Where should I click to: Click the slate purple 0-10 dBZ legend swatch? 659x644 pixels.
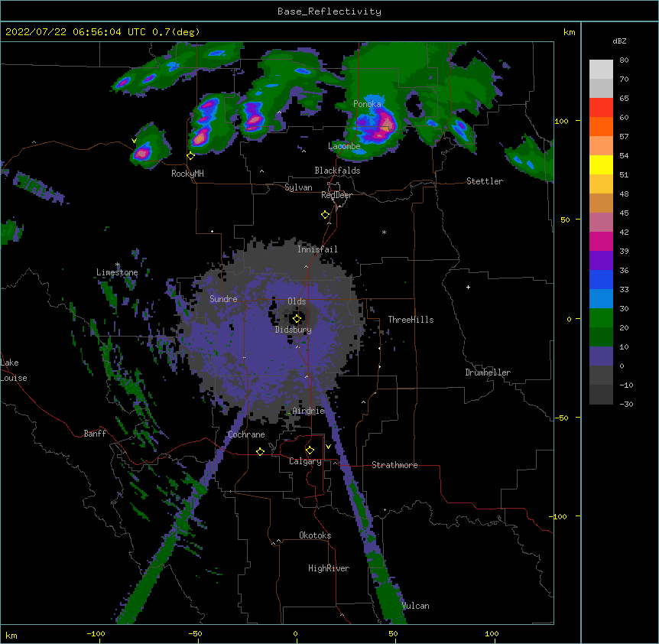click(x=601, y=356)
